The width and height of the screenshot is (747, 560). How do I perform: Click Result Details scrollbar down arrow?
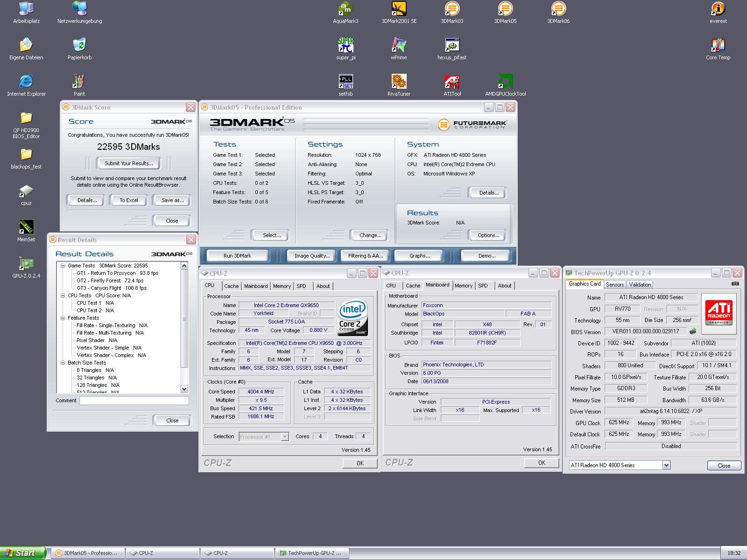(184, 389)
